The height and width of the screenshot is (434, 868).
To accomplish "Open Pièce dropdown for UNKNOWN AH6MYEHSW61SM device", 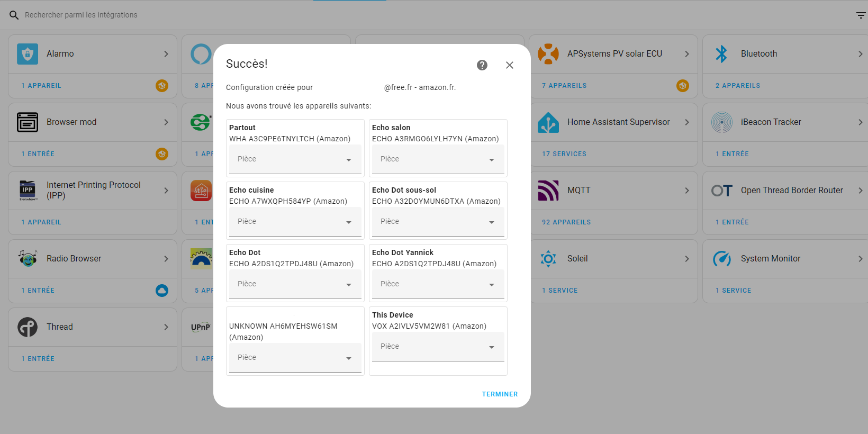I will click(x=295, y=358).
